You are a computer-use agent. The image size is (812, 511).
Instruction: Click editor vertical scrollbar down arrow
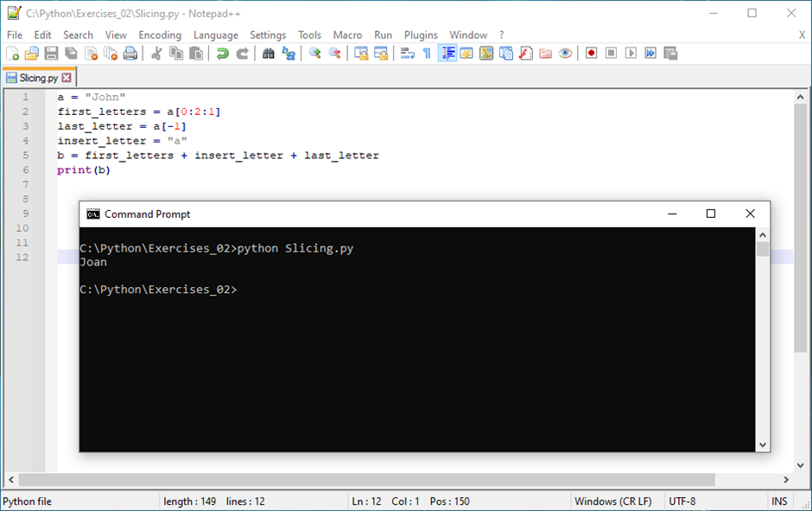pos(800,465)
